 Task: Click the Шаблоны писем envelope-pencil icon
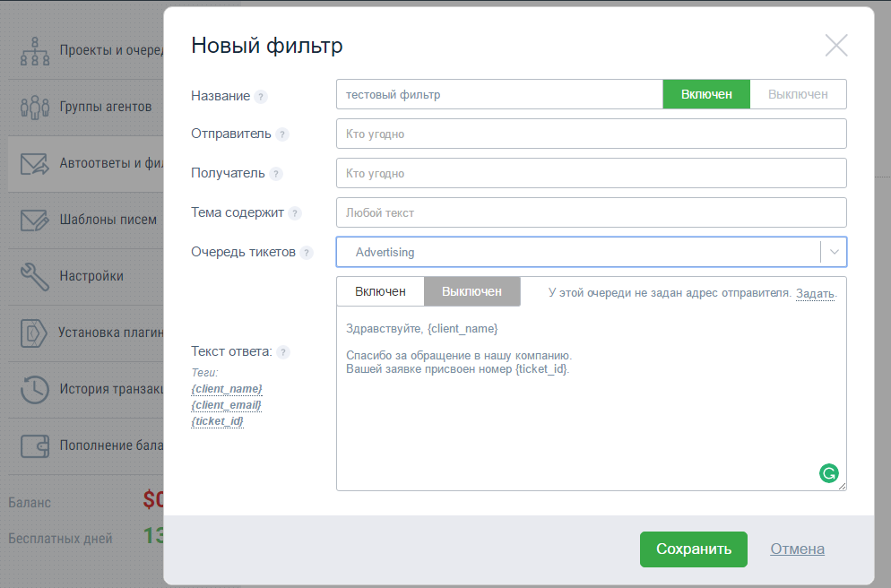[34, 220]
